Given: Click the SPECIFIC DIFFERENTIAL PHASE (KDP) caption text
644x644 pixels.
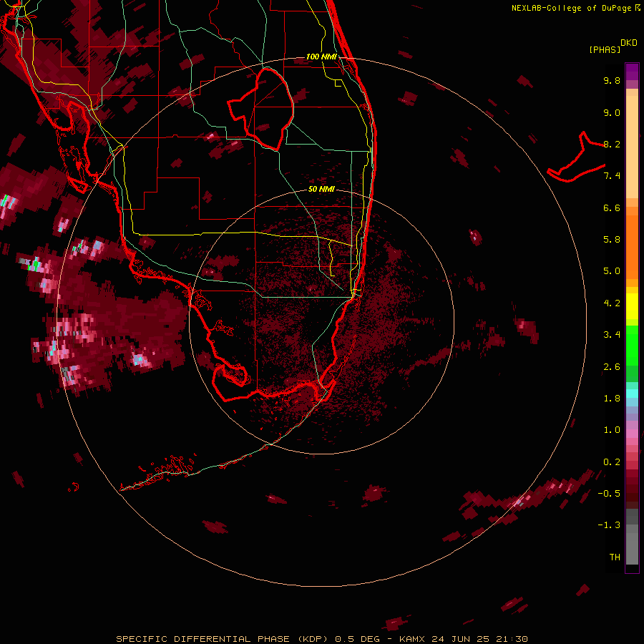Looking at the screenshot, I should 222,639.
